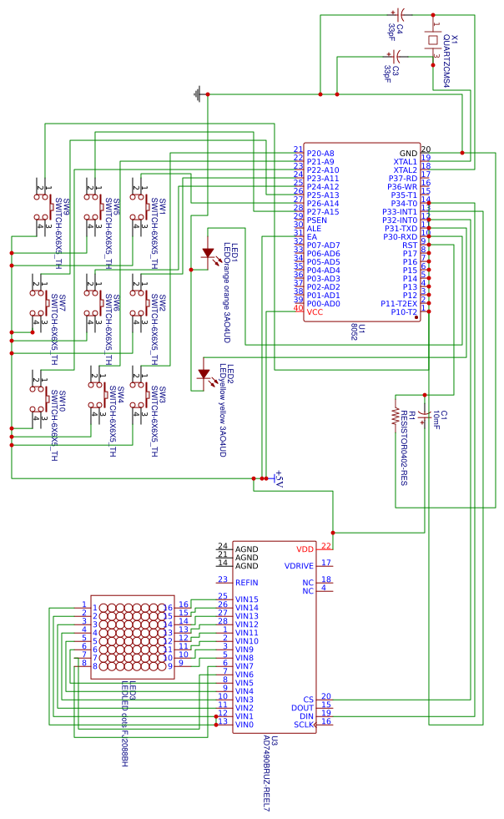The height and width of the screenshot is (819, 504).
Task: Select the C3 33pF capacitor symbol
Action: [x=394, y=57]
